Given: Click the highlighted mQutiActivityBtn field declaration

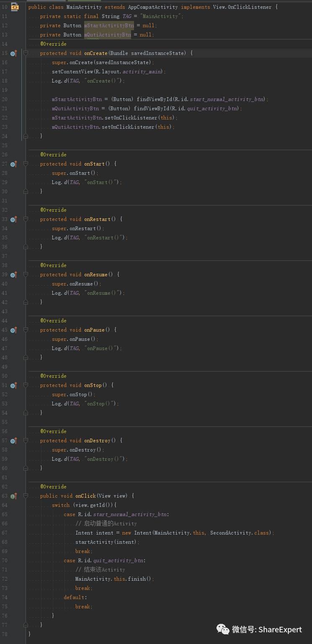Looking at the screenshot, I should [108, 35].
